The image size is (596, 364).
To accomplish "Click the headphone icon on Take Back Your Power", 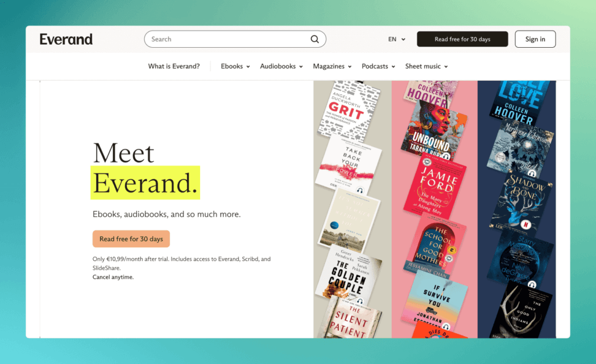I will click(360, 190).
